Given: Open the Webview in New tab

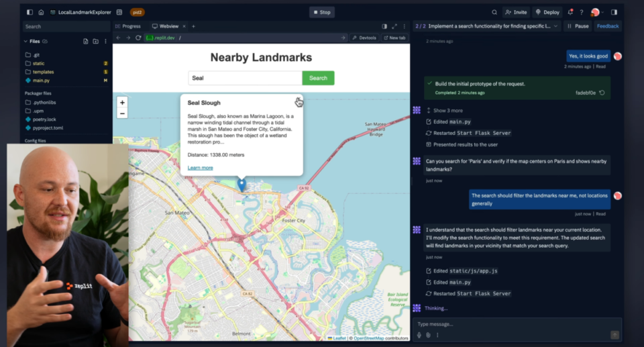Looking at the screenshot, I should point(394,38).
